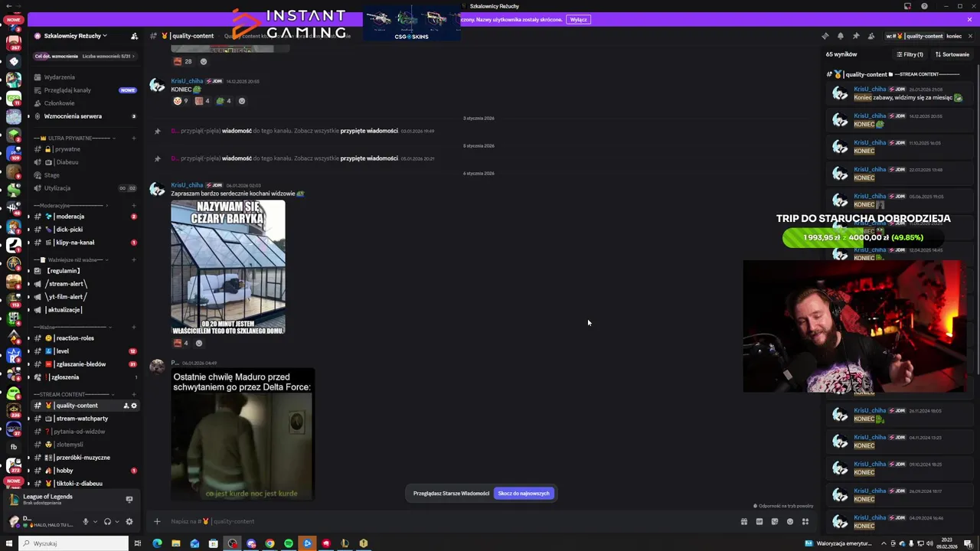
Task: Open notification settings bell icon
Action: pyautogui.click(x=840, y=36)
